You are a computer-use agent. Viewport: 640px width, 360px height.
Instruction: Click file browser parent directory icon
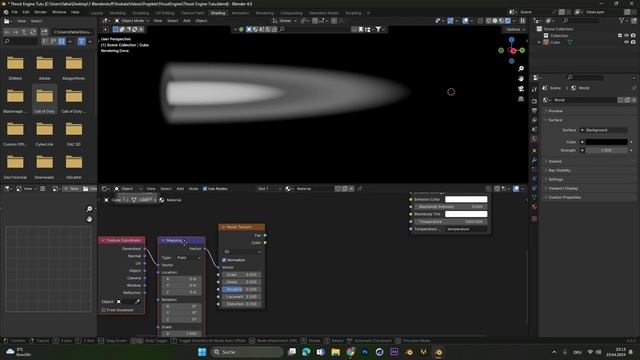[x=24, y=32]
